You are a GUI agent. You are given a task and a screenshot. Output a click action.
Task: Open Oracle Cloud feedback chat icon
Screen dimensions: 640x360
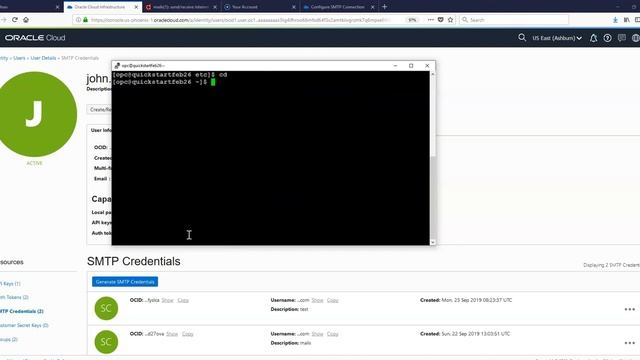(622, 38)
